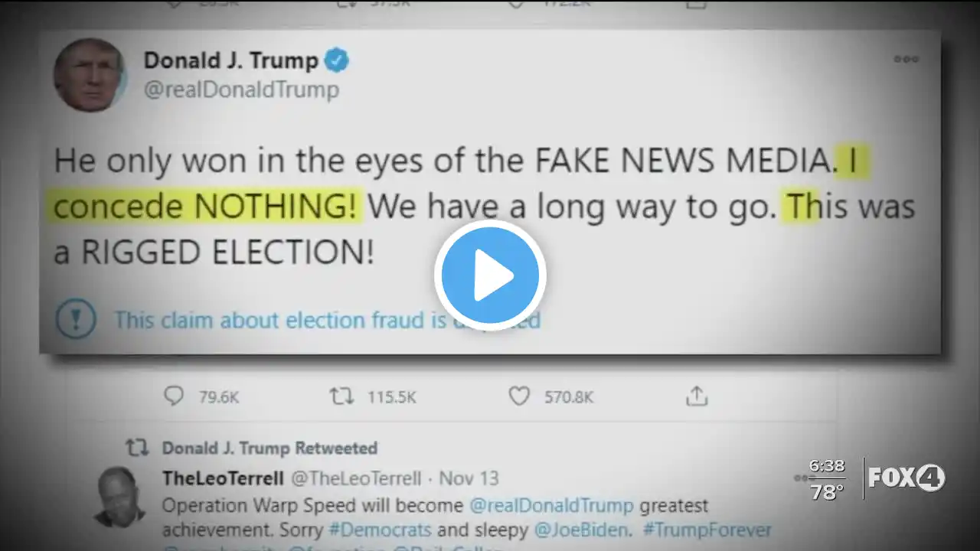Open the tweet's three-dot more menu

tap(906, 59)
